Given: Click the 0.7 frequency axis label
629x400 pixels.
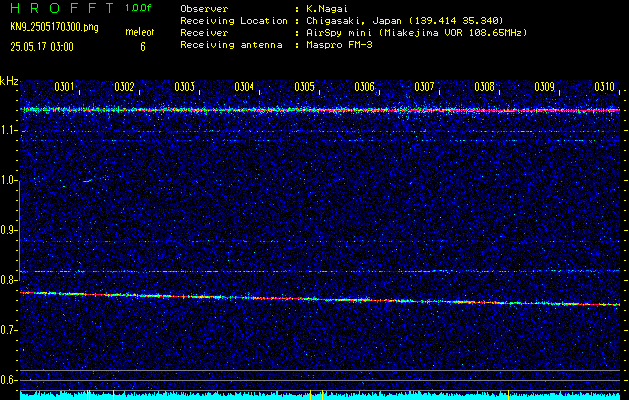Looking at the screenshot, I should coord(7,330).
